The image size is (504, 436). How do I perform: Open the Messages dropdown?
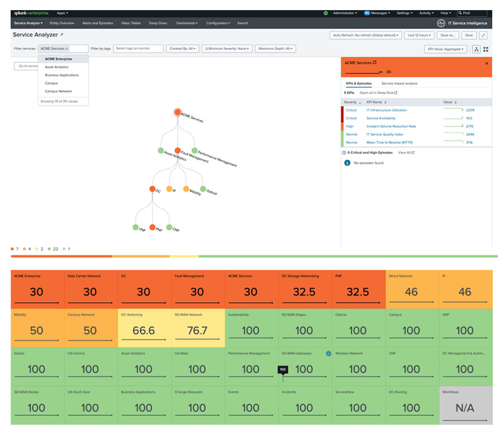(377, 13)
